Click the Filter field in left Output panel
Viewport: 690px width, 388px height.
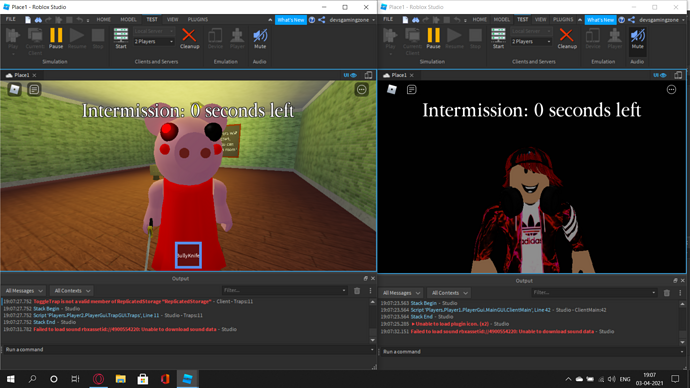pyautogui.click(x=282, y=290)
